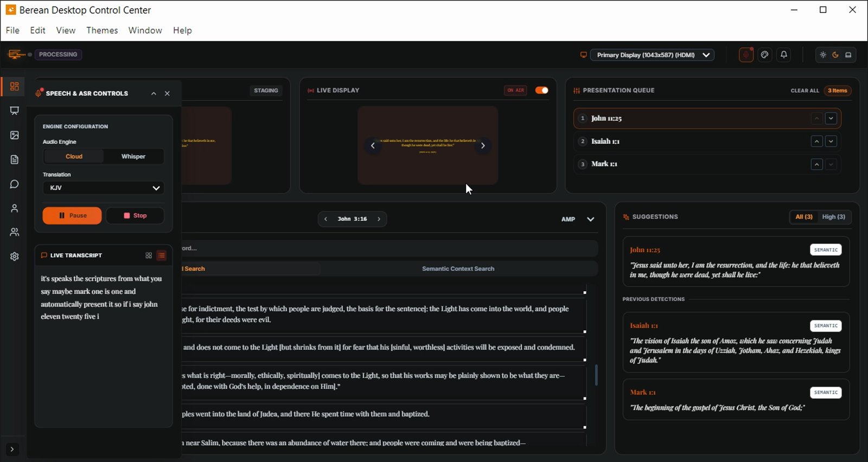Open the single user sidebar icon
The image size is (868, 462).
tap(15, 208)
